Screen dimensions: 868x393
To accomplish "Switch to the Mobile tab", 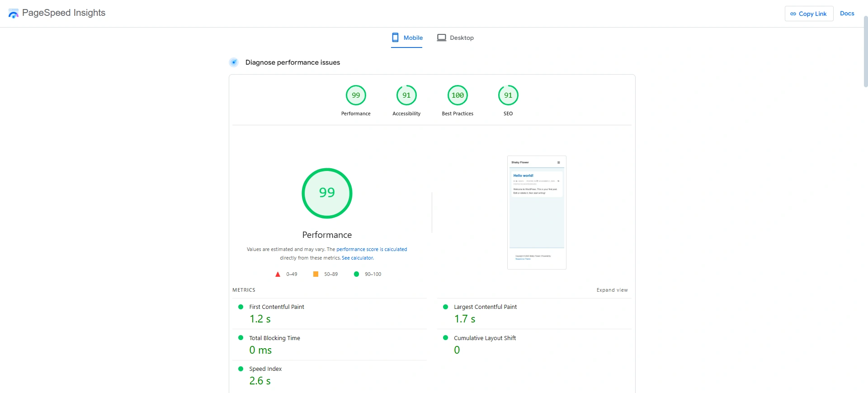I will [x=407, y=38].
